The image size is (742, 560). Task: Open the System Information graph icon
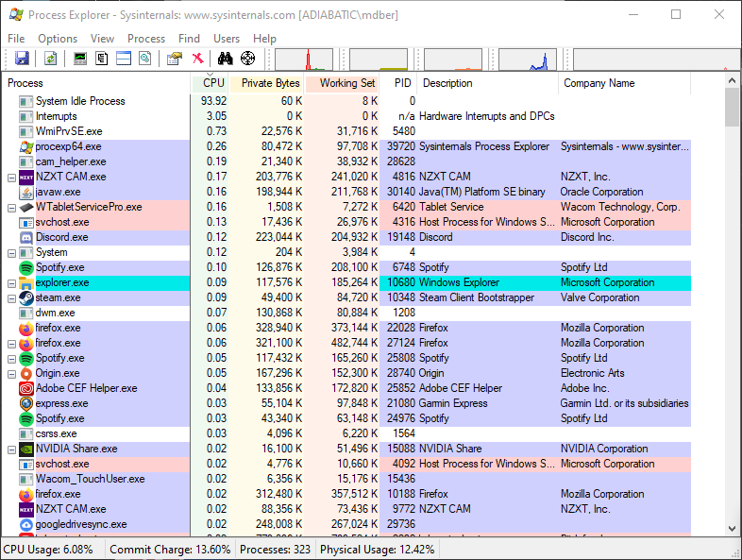click(80, 59)
